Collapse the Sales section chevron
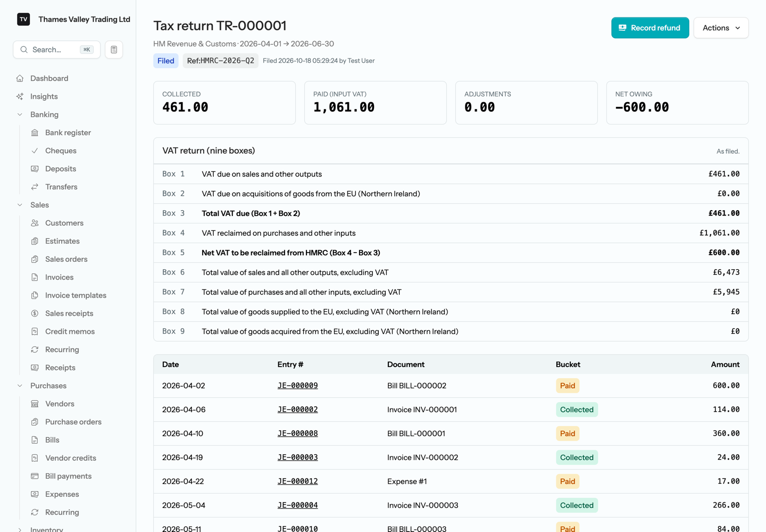Screen dimensions: 766x532 [x=20, y=205]
